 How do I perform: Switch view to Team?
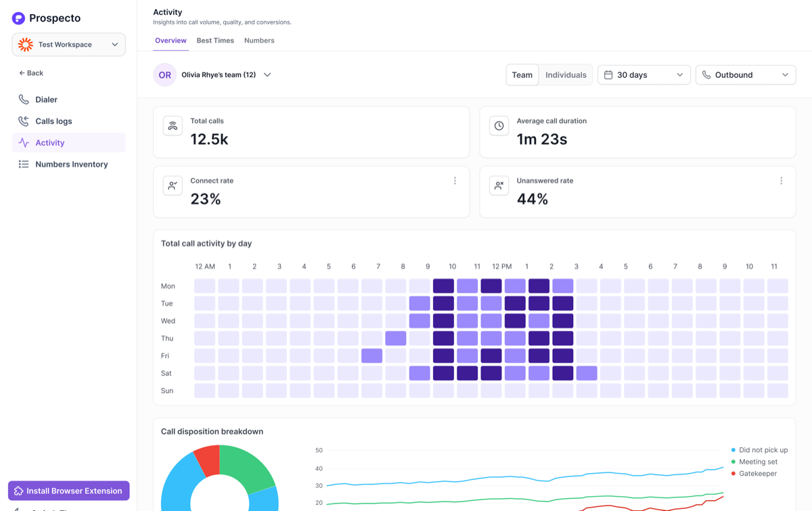tap(522, 75)
